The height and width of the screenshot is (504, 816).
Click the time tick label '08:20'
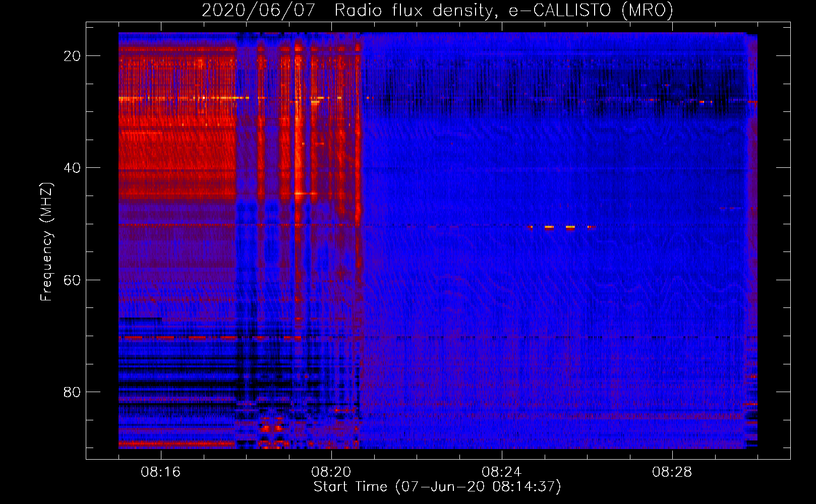pos(331,472)
